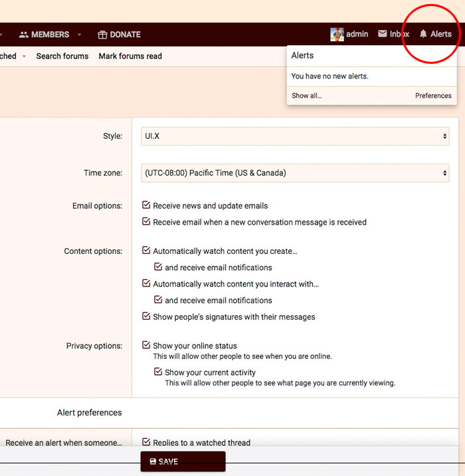
Task: Uncheck Receive news and update emails
Action: (x=147, y=205)
